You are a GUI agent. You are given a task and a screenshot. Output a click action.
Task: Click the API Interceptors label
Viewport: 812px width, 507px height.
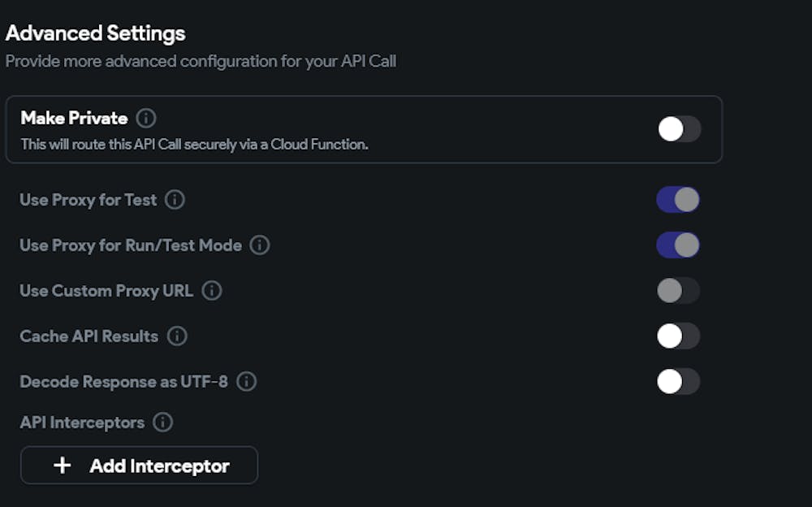82,422
